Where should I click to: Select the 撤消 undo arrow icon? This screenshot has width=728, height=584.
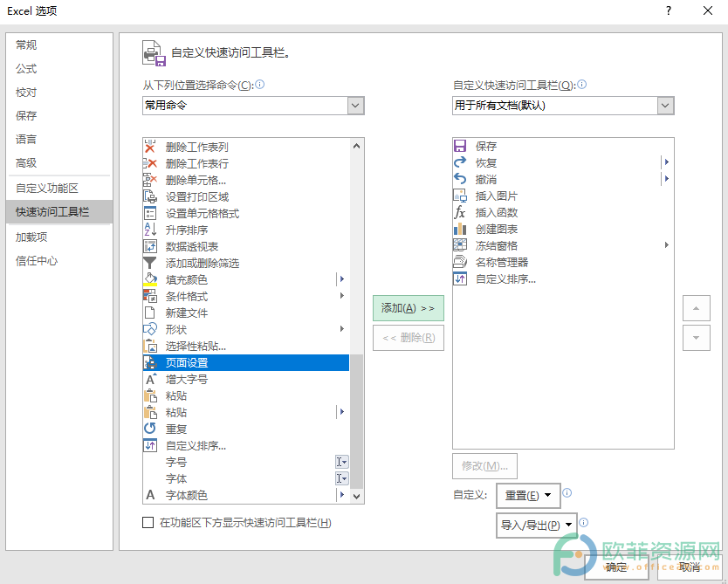460,179
